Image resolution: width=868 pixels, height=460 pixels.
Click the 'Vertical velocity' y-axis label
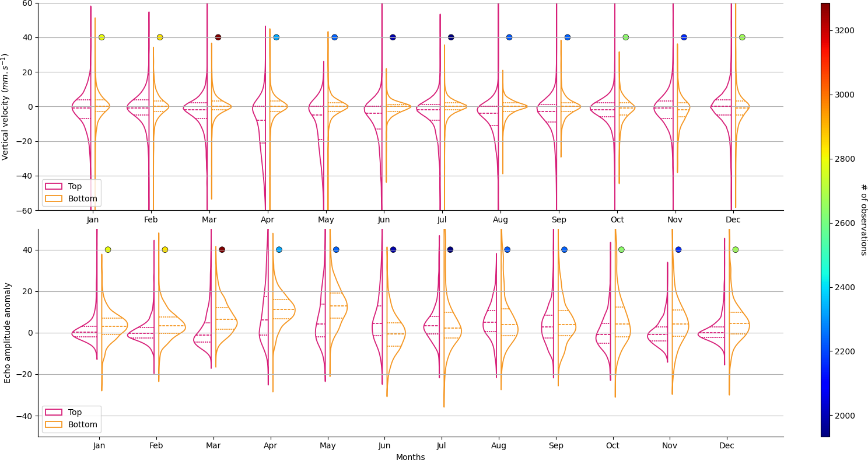[x=5, y=106]
